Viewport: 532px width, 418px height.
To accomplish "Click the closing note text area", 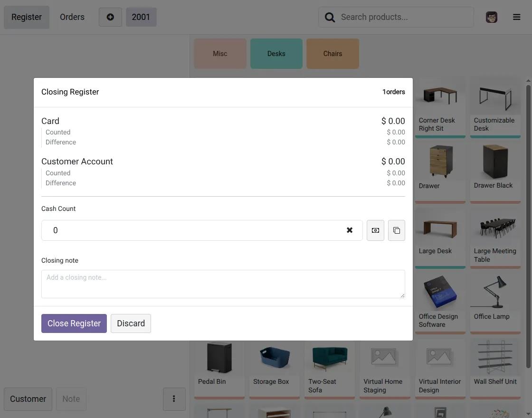I will [223, 284].
